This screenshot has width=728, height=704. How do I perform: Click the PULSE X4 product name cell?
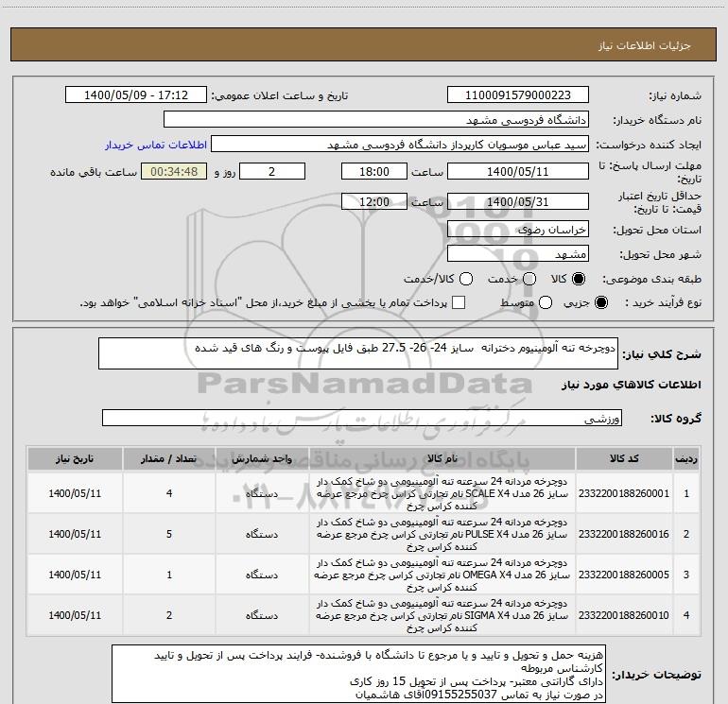point(442,534)
